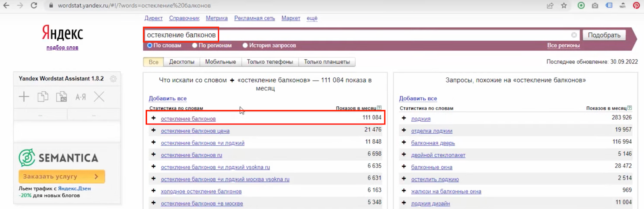Image resolution: width=644 pixels, height=209 pixels.
Task: Select the 'По регионам' radio button
Action: pyautogui.click(x=195, y=46)
